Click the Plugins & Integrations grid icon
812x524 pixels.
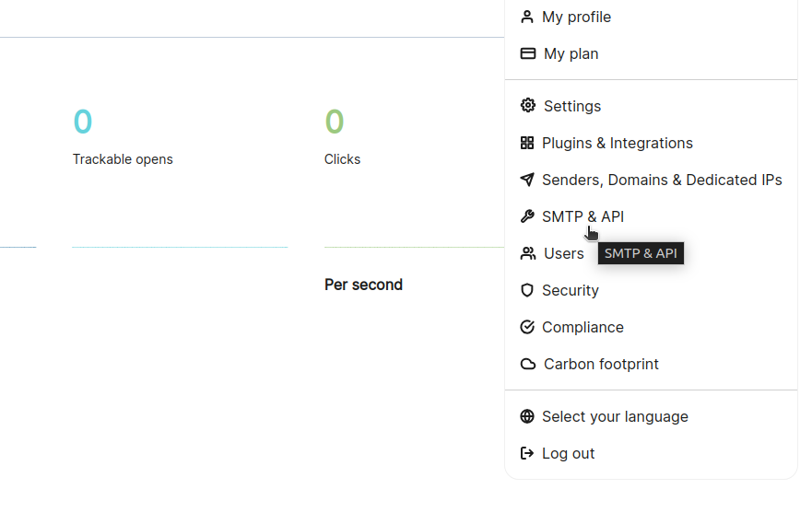pyautogui.click(x=526, y=143)
